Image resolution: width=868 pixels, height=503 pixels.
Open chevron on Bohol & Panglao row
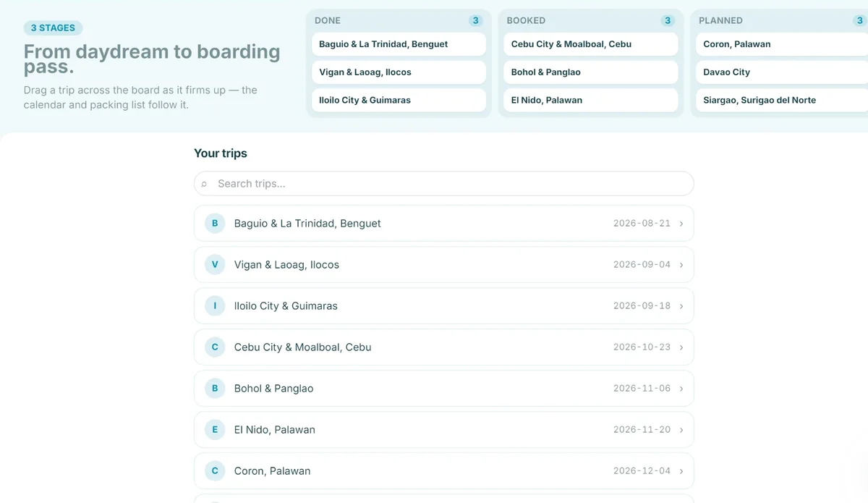tap(681, 389)
